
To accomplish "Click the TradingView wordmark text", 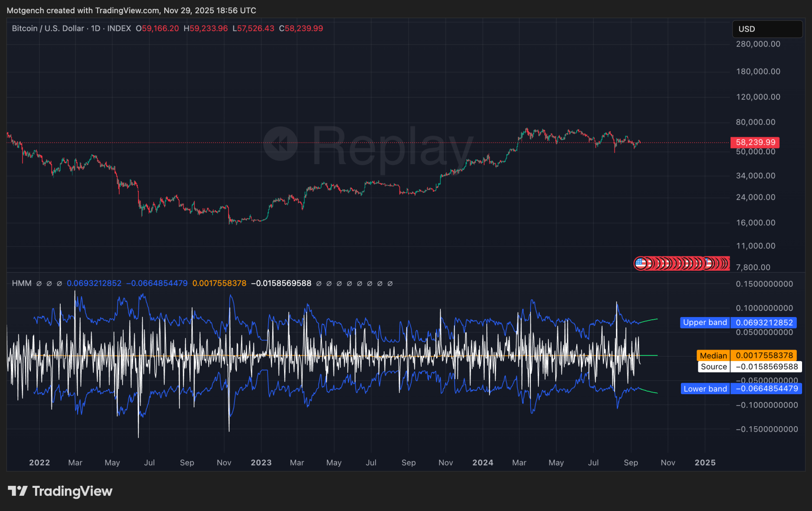I will [72, 491].
